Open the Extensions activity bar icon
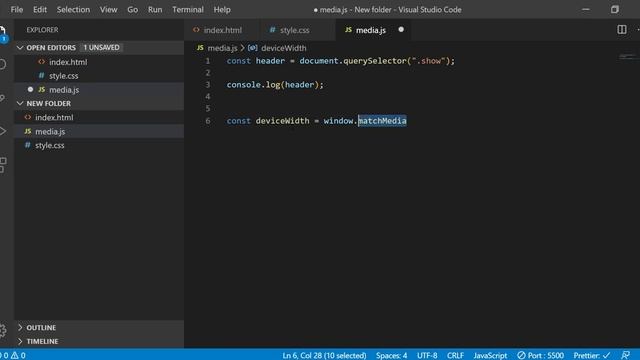Image resolution: width=640 pixels, height=360 pixels. coord(3,165)
